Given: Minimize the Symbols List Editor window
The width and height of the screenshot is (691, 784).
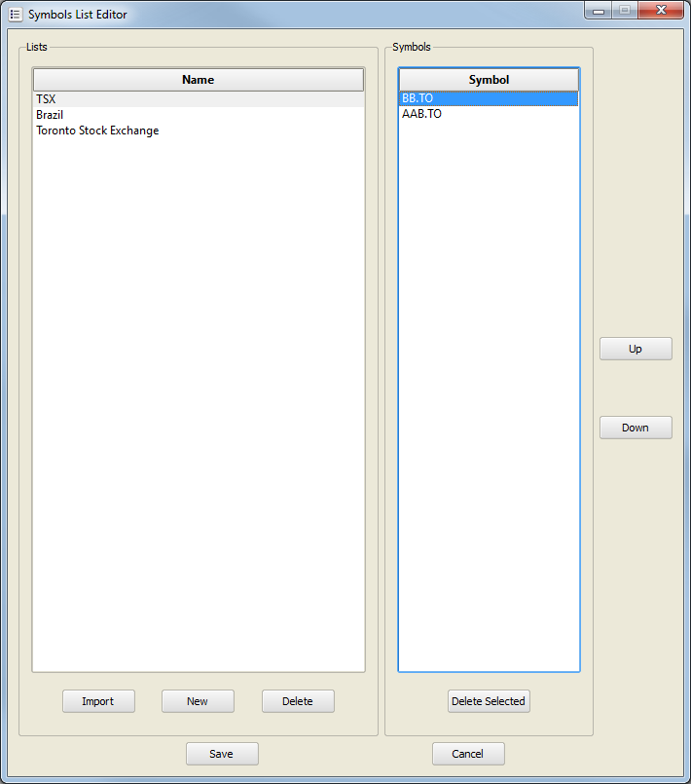Looking at the screenshot, I should [598, 11].
